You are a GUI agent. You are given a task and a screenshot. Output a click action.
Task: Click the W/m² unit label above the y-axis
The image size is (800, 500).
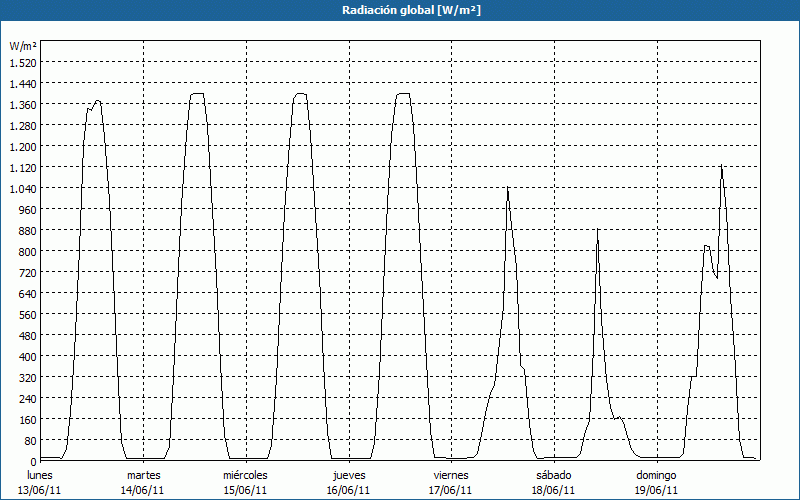[23, 47]
